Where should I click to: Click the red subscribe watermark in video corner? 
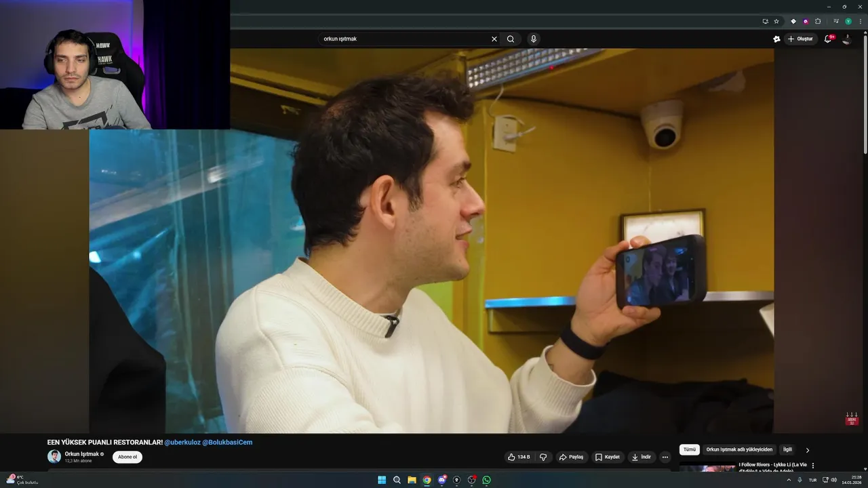(x=852, y=418)
